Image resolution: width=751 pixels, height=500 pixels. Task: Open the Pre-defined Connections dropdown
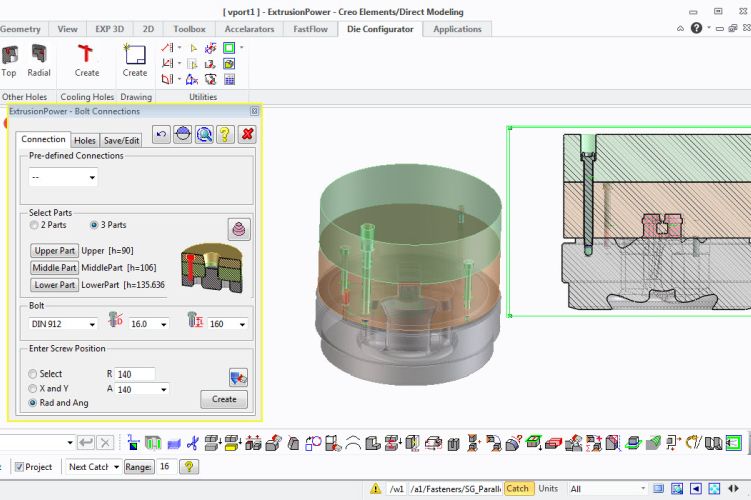click(63, 177)
